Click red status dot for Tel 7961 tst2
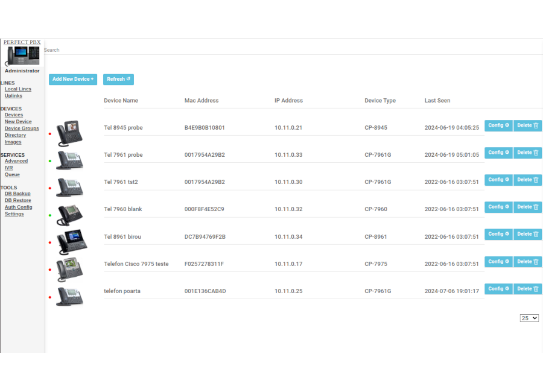Viewport: 543px width, 392px height. [x=50, y=188]
